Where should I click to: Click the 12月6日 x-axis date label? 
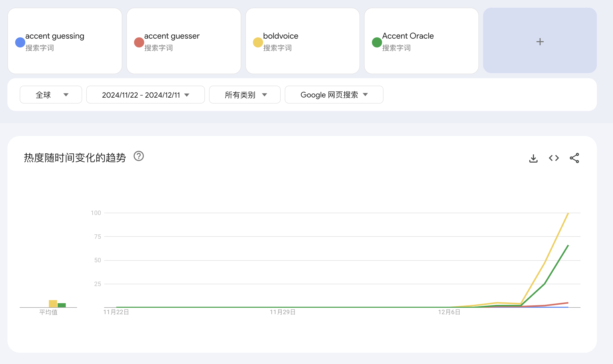tap(449, 312)
